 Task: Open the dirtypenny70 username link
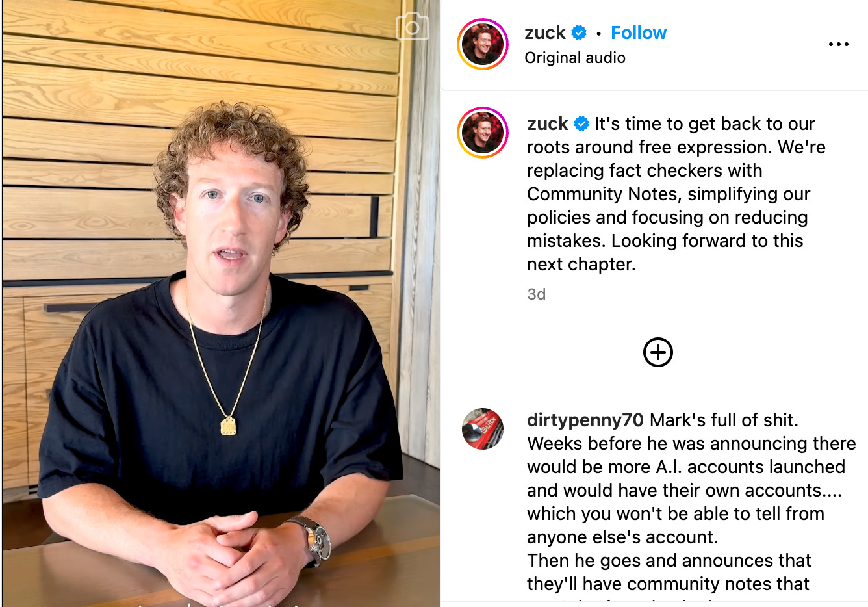click(585, 420)
